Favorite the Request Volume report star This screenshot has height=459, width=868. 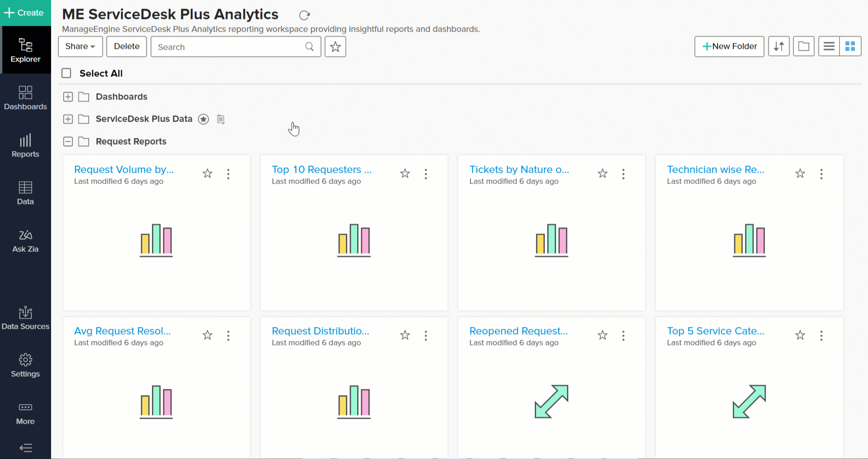point(208,174)
